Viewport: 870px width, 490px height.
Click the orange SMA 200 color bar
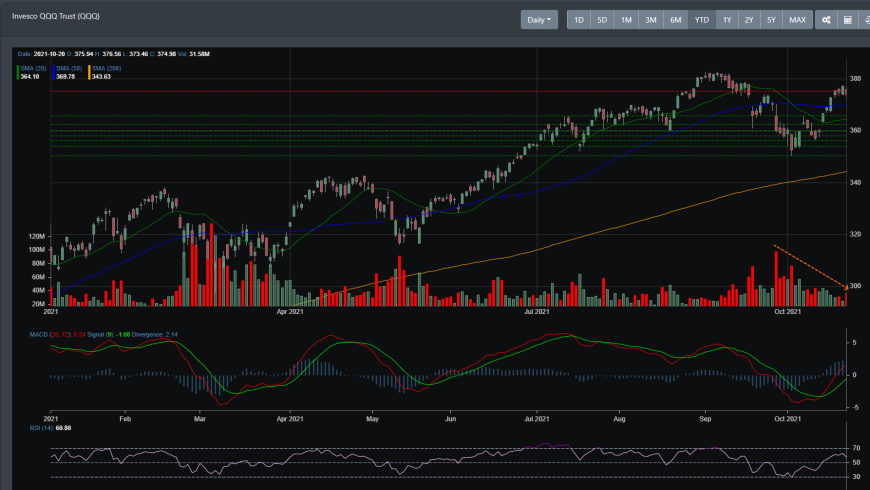click(89, 72)
